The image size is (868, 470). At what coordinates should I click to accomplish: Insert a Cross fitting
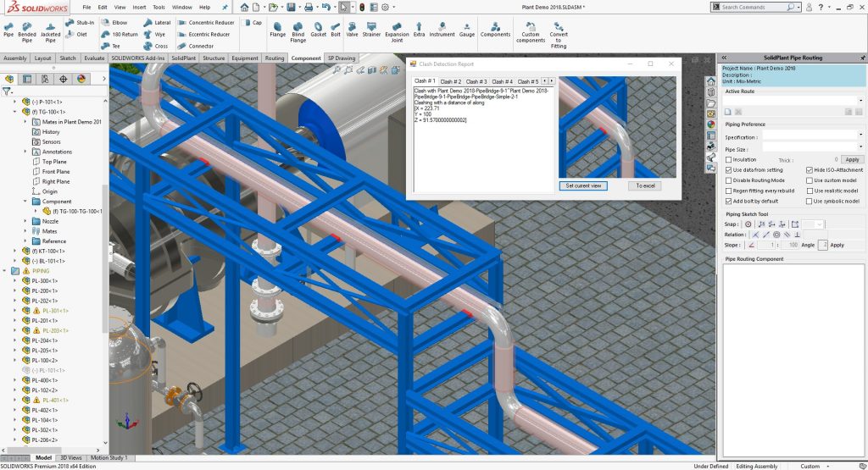(x=156, y=46)
